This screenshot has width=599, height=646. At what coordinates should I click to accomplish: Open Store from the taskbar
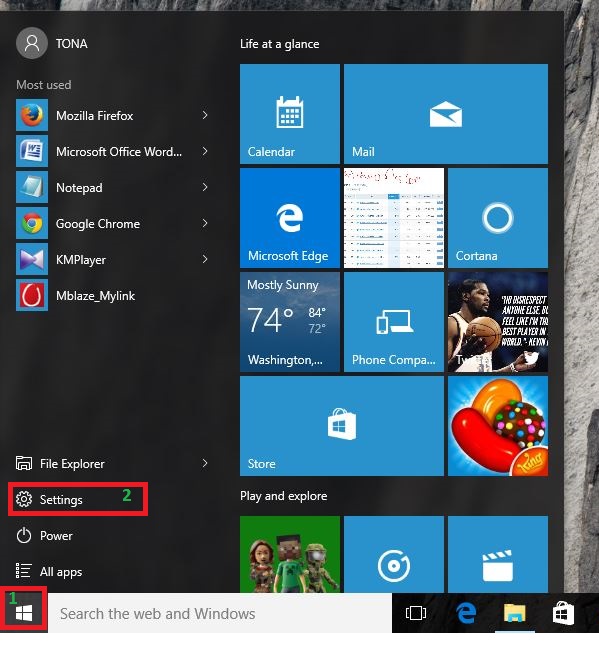[x=563, y=613]
